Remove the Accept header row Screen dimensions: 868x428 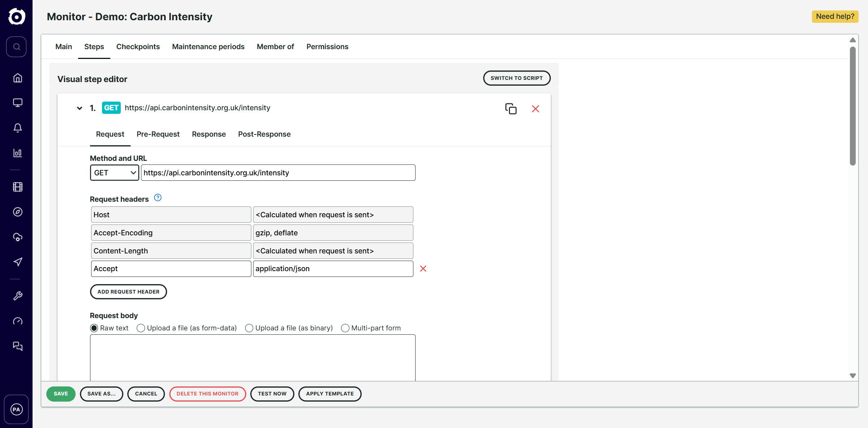click(423, 269)
